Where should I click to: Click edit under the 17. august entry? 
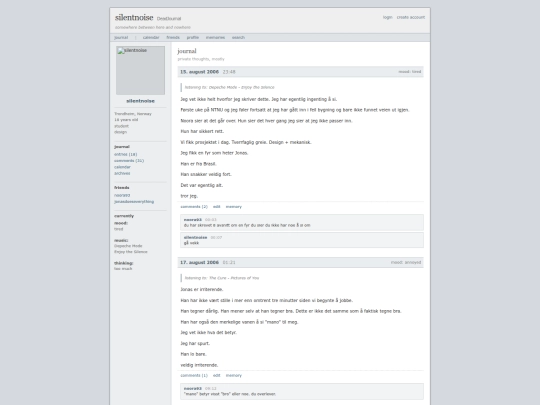pos(217,375)
